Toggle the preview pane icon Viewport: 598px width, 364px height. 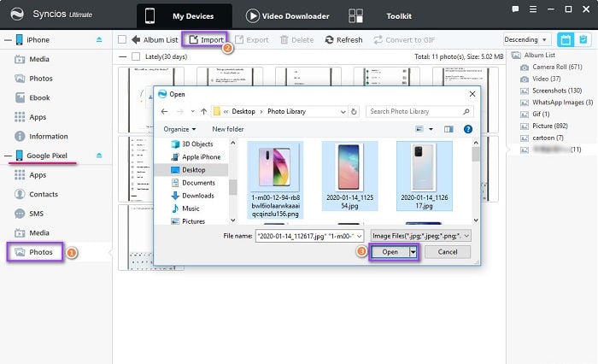[x=448, y=129]
